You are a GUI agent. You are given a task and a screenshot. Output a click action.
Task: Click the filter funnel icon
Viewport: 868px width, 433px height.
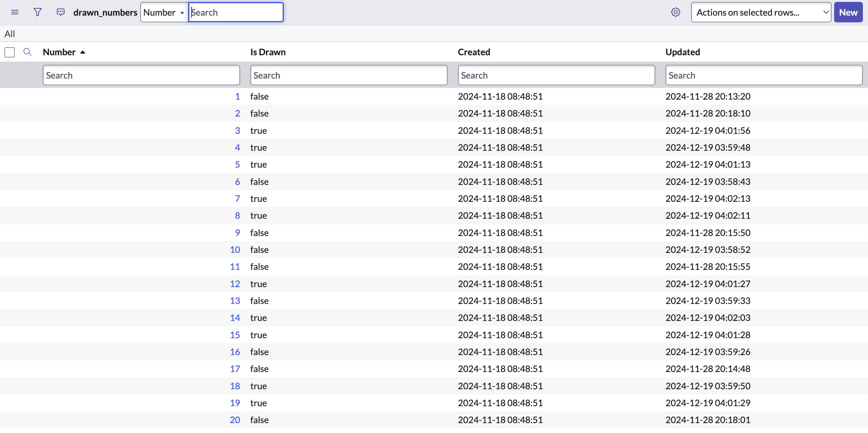point(37,12)
